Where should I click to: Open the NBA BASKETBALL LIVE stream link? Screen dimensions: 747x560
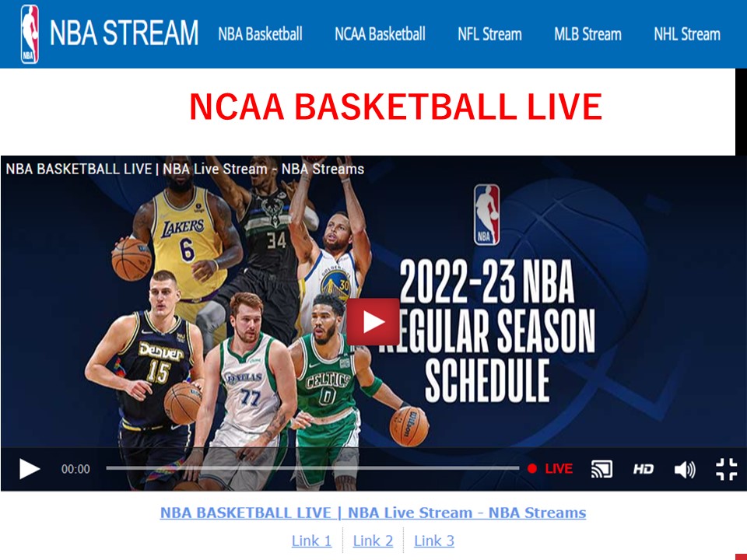[373, 513]
